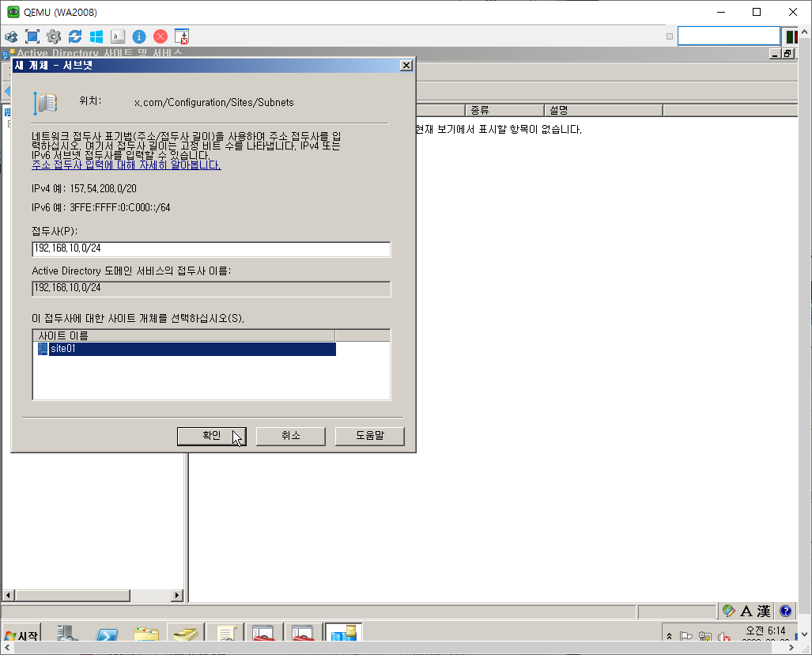The image size is (812, 655).
Task: Minimize the inner MMC child window
Action: (x=775, y=53)
